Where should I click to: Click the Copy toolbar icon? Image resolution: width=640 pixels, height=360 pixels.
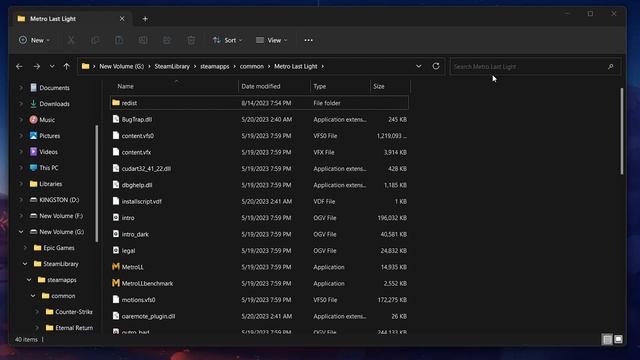coord(95,40)
